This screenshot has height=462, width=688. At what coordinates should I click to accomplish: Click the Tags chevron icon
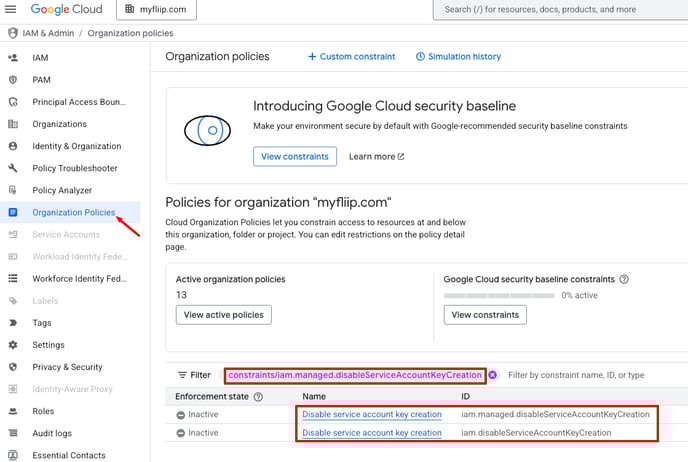coord(13,322)
